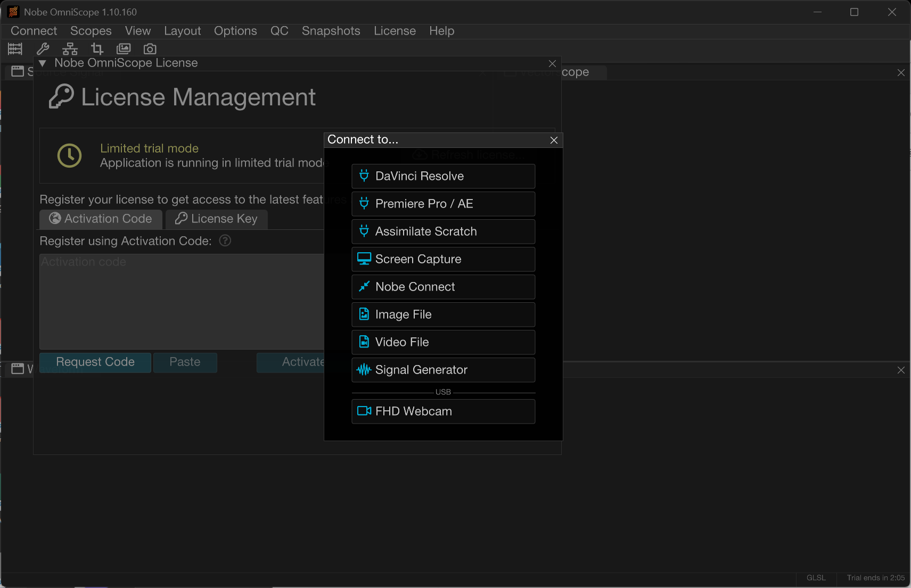Click the Nobe OmniScope app icon
Viewport: 911px width, 588px height.
click(x=13, y=12)
